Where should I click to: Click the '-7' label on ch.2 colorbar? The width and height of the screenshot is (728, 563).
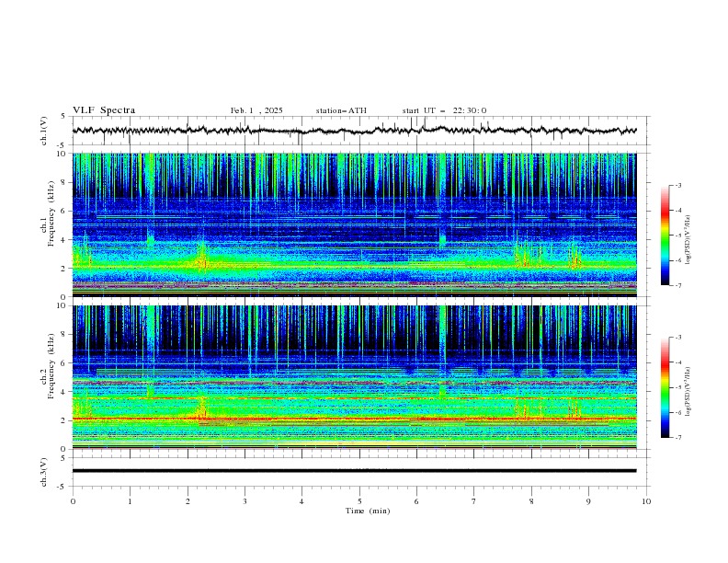pyautogui.click(x=678, y=437)
